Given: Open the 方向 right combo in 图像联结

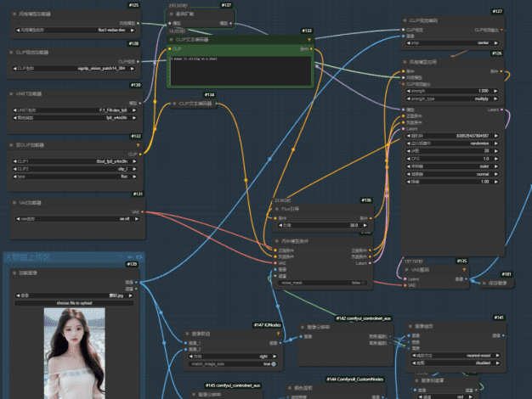Looking at the screenshot, I should coord(232,357).
